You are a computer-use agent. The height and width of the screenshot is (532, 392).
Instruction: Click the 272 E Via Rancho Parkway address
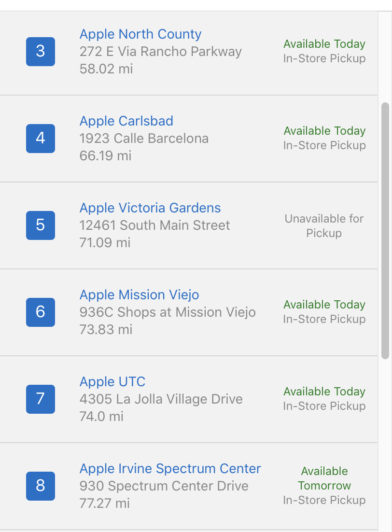(x=160, y=52)
